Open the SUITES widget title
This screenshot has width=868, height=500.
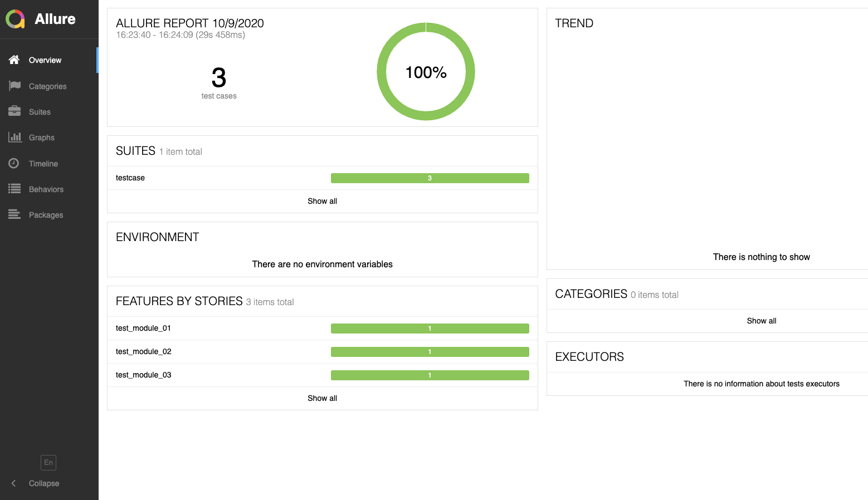click(135, 151)
